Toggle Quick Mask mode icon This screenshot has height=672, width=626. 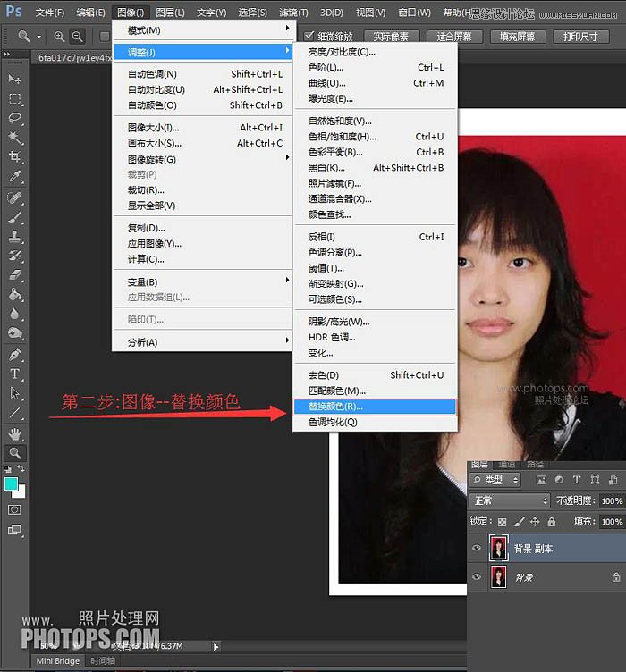14,509
